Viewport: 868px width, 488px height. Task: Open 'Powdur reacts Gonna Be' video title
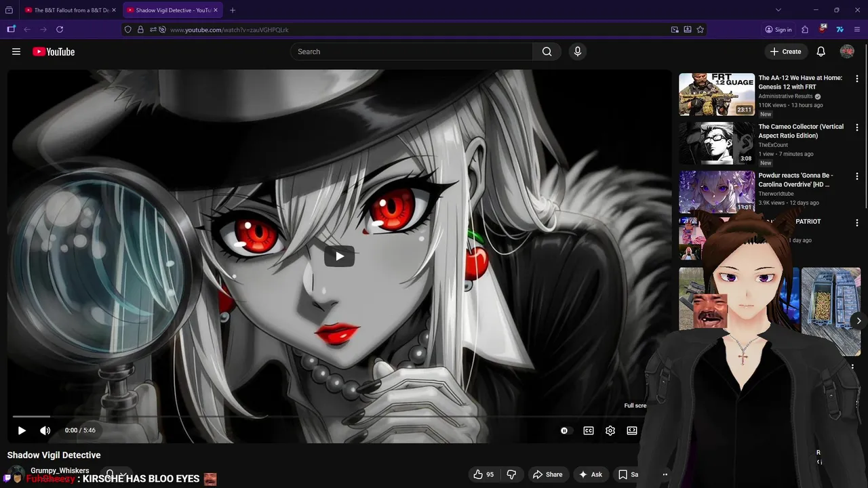point(795,180)
